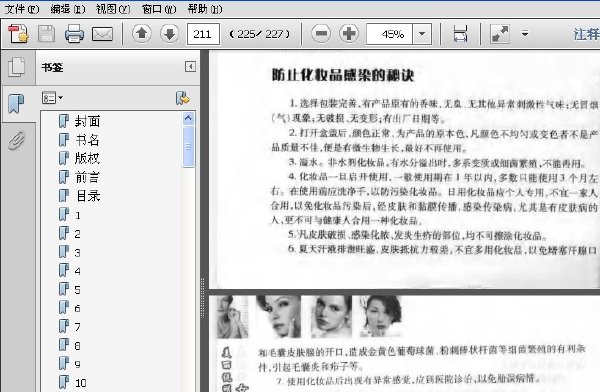Click the bookmark list scroll up arrow
Viewport: 600px width, 392px height.
188,118
